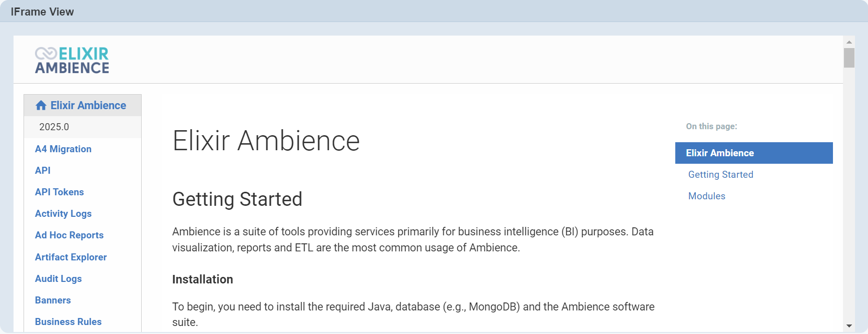
Task: Select the 2025.0 version entry
Action: [x=54, y=127]
